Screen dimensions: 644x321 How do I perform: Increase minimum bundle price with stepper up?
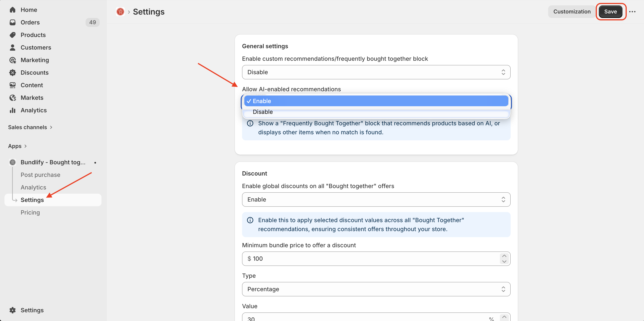pos(504,256)
